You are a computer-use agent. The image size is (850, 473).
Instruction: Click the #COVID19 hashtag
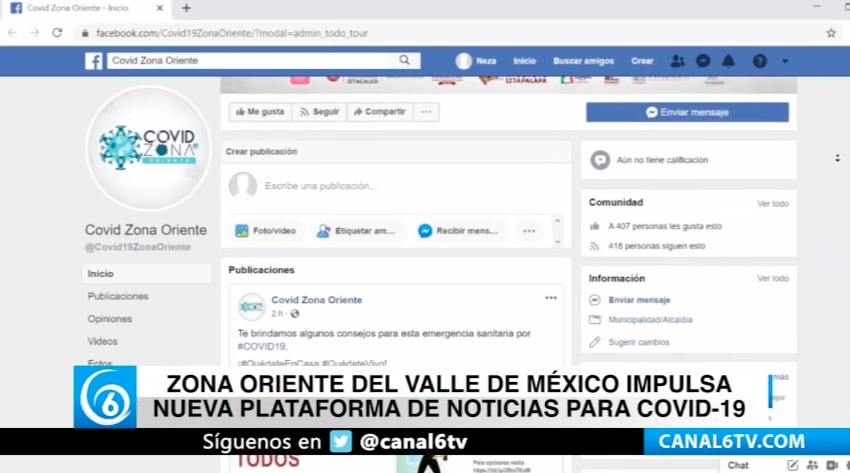(x=262, y=346)
